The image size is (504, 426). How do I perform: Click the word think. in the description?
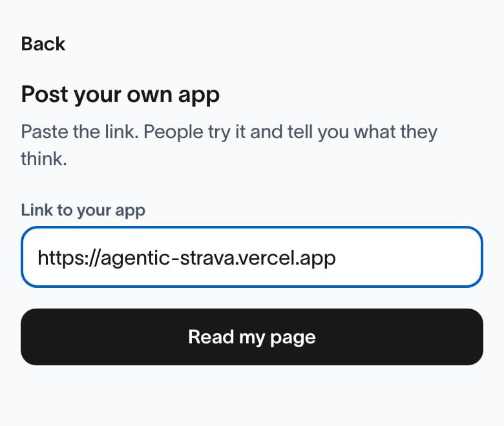pos(44,159)
